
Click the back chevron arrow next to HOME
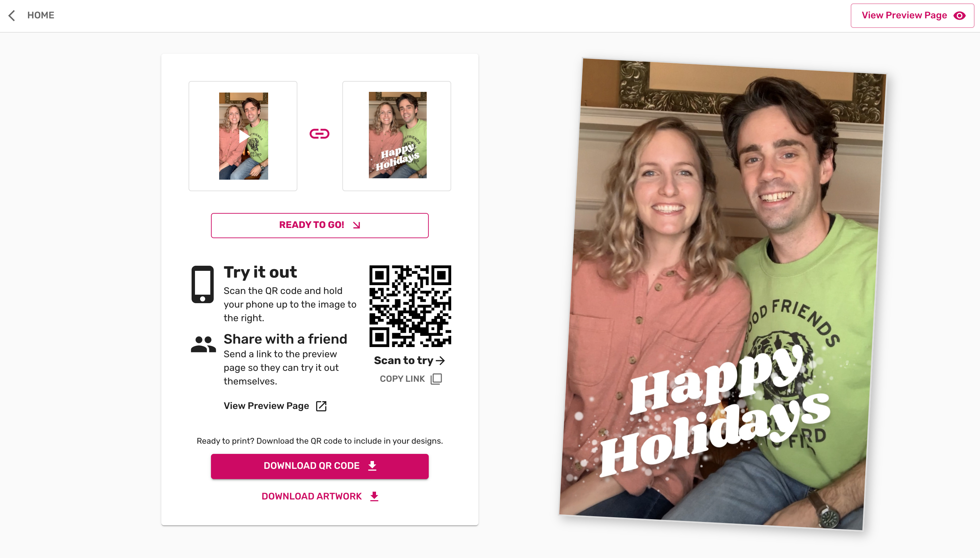tap(12, 15)
